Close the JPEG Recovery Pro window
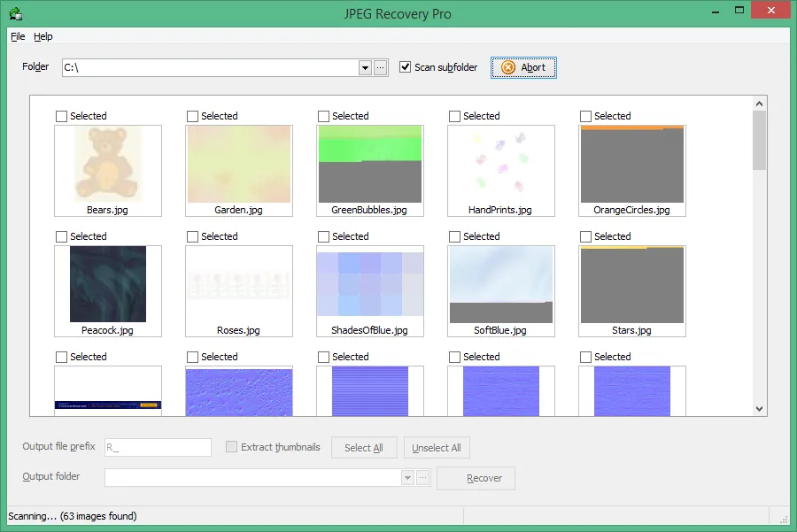Viewport: 797px width, 532px height. [x=771, y=10]
